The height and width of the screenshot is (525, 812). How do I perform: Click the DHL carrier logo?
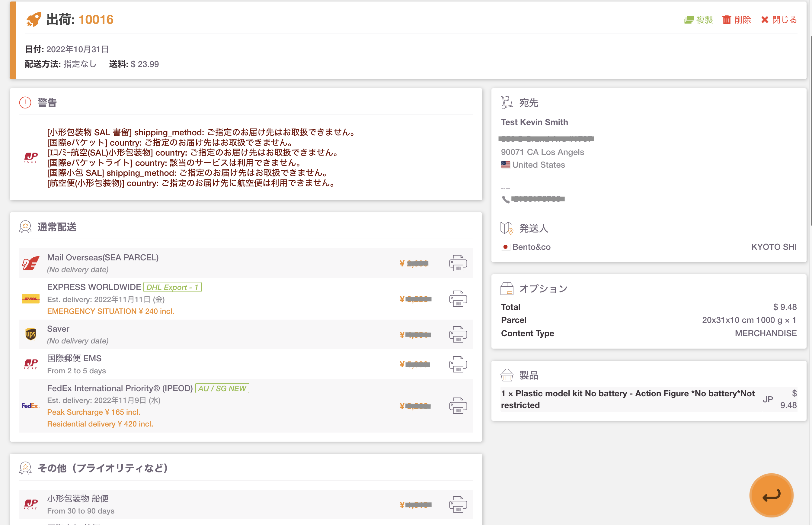(31, 299)
